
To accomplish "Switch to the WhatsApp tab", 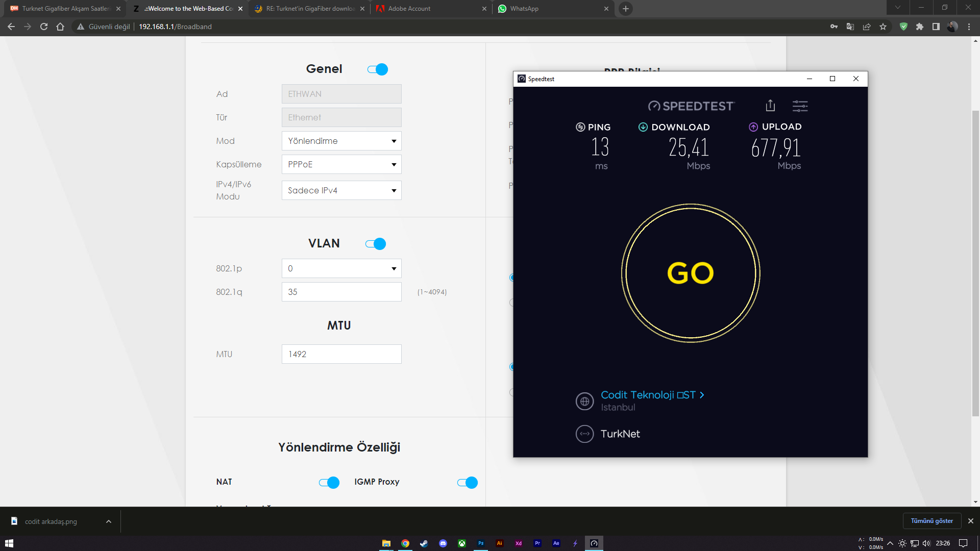I will tap(554, 9).
